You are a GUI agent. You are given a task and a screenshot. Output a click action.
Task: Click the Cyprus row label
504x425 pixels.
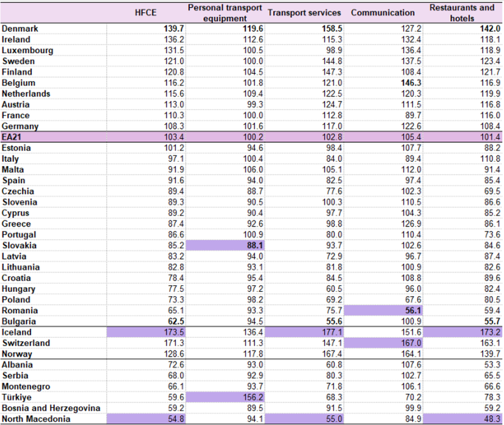[15, 213]
